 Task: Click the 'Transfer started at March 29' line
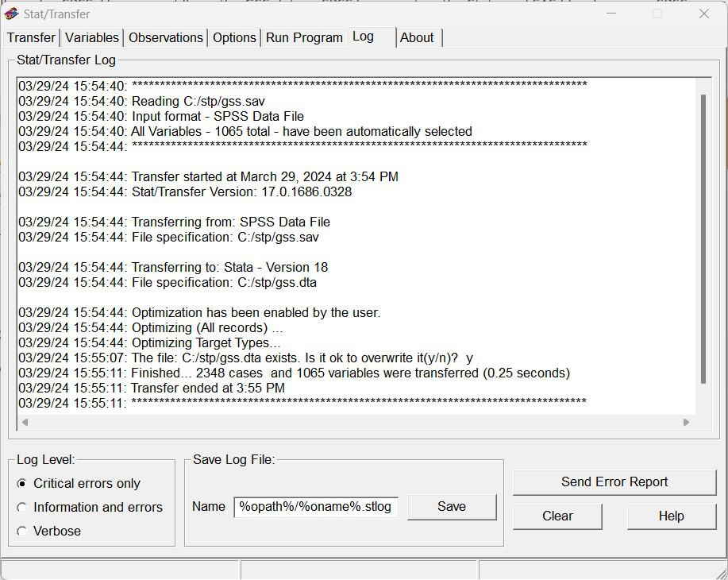(209, 176)
